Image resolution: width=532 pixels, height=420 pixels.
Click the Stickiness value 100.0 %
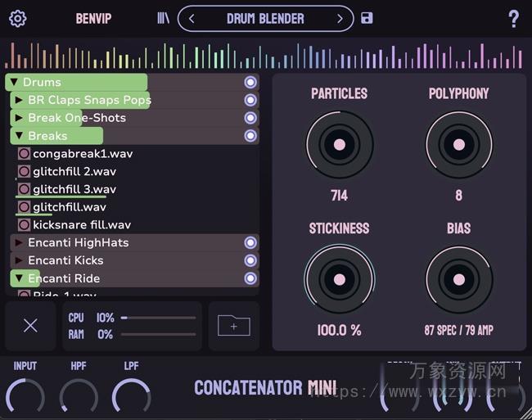[x=340, y=330]
